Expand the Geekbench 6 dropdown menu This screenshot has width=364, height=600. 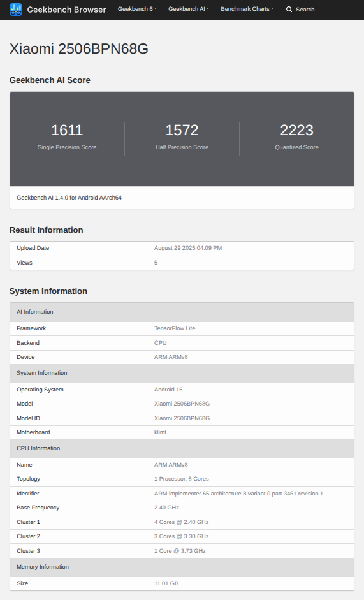tap(137, 9)
